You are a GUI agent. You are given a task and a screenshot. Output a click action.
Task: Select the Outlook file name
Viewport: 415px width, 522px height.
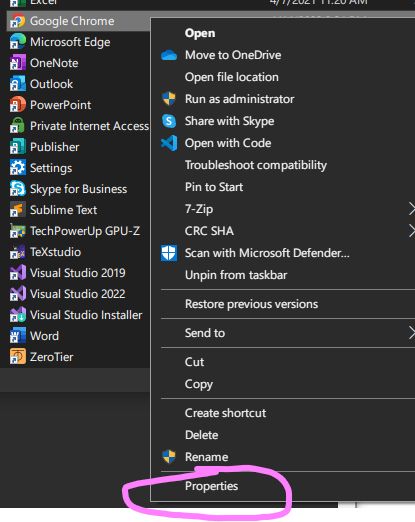pos(51,84)
